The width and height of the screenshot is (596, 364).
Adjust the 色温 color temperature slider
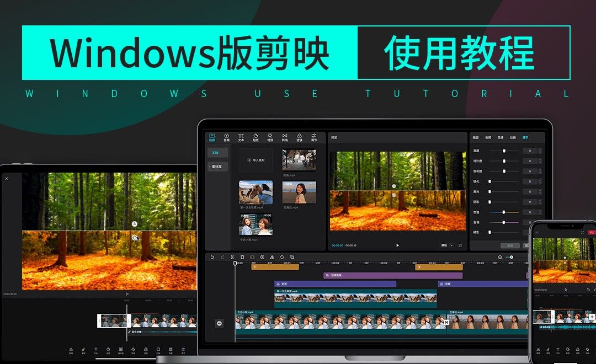click(x=504, y=212)
